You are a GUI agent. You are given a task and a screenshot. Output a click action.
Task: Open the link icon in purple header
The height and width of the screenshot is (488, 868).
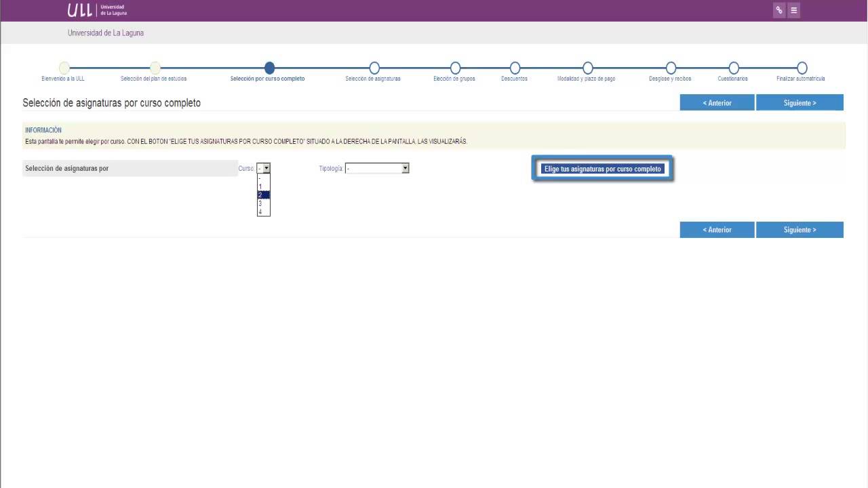pos(779,10)
